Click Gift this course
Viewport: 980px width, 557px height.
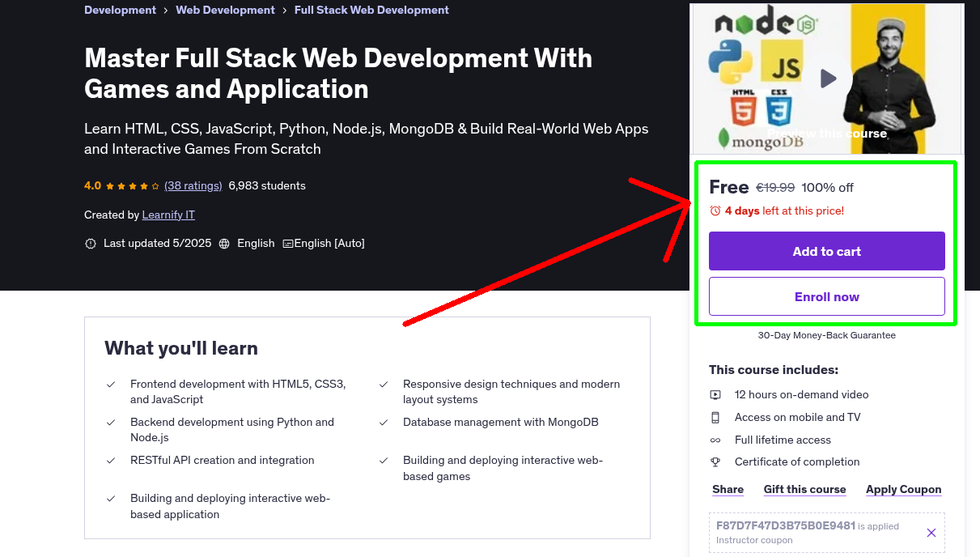(804, 490)
